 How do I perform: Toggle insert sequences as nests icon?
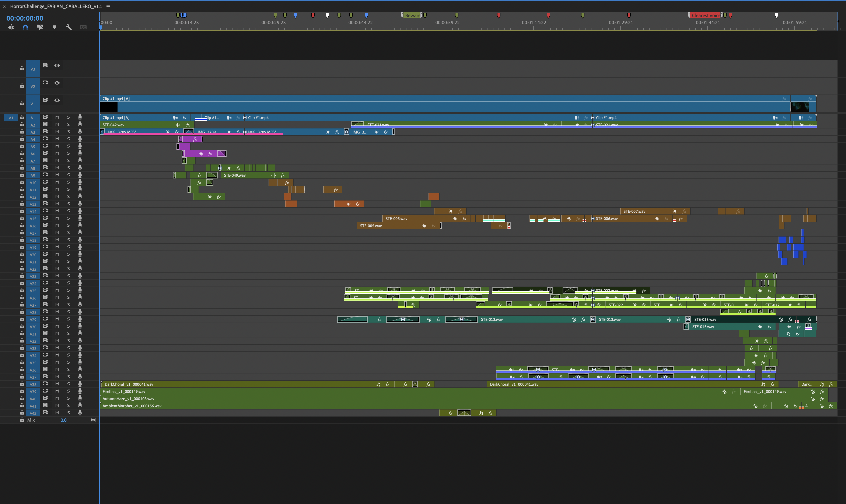point(11,27)
